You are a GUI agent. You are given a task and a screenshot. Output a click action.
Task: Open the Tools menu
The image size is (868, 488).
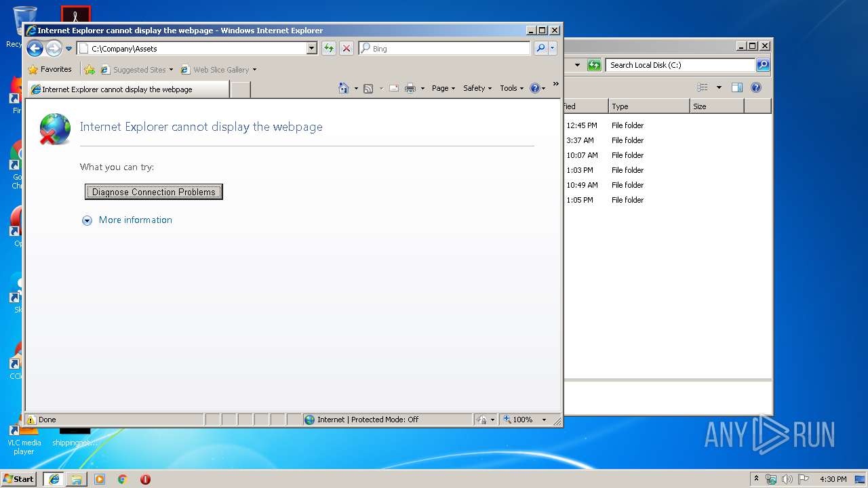[512, 88]
